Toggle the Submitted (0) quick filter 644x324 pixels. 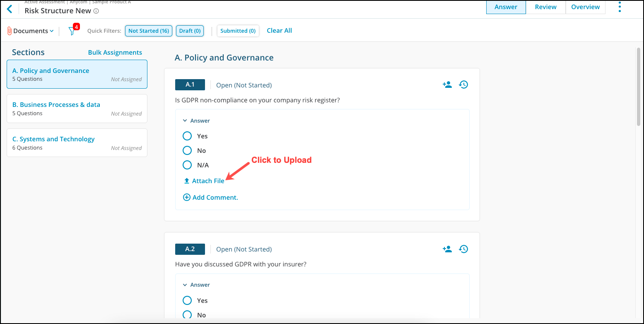(238, 31)
